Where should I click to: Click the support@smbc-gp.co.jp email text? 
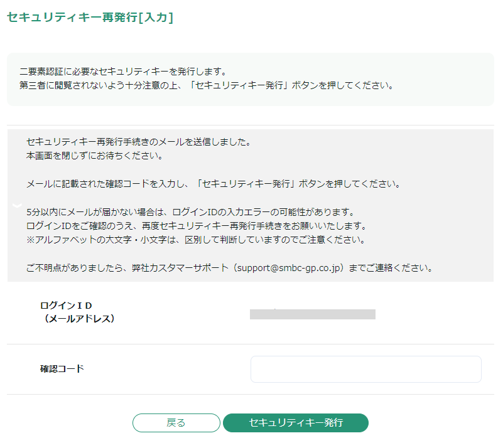click(x=288, y=268)
